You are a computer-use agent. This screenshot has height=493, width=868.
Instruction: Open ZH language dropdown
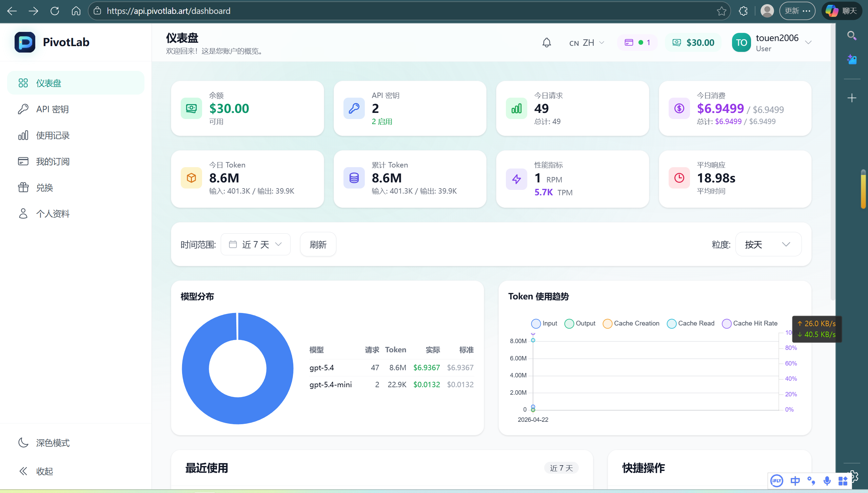[587, 43]
